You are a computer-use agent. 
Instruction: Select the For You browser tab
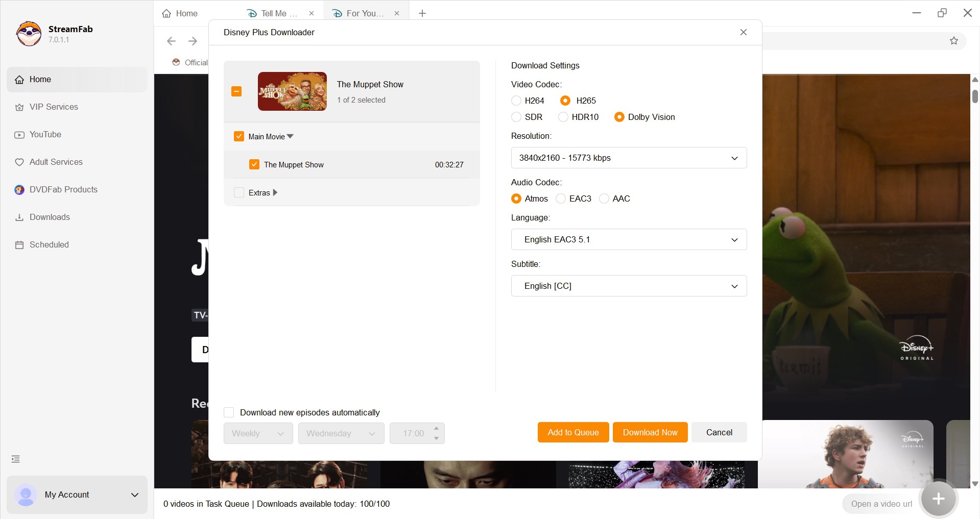(x=364, y=13)
